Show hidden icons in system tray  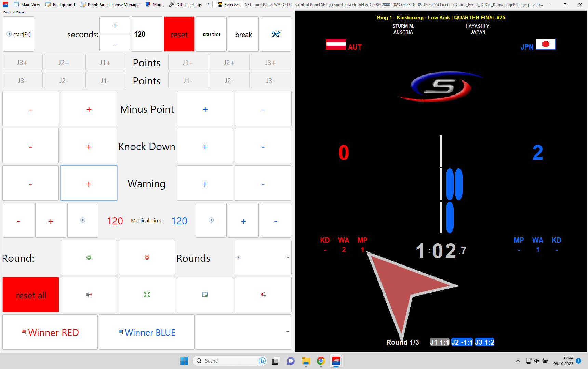click(518, 361)
